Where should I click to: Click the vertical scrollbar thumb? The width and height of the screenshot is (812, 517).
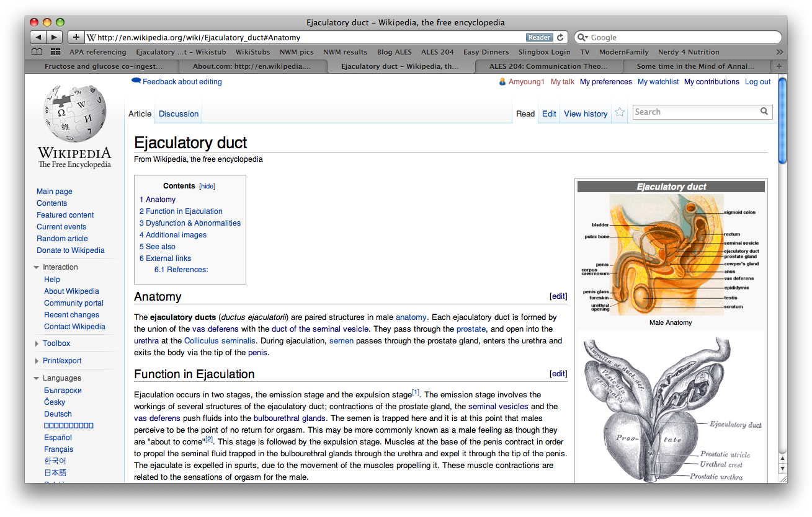[x=782, y=120]
